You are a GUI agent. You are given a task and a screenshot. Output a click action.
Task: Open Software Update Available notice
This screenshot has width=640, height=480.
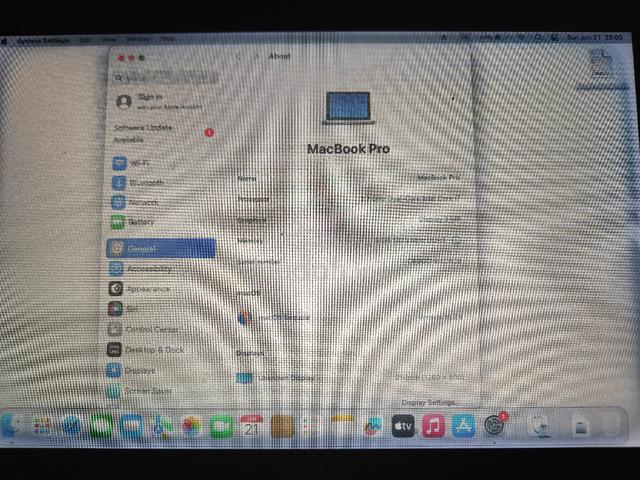(x=163, y=133)
